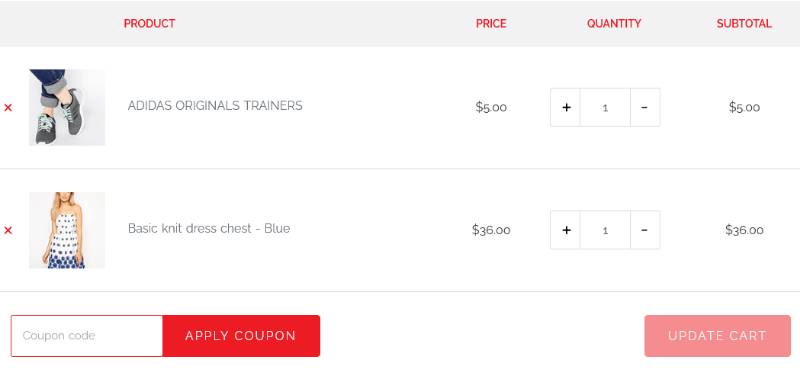This screenshot has width=800, height=377.
Task: Click plus button for knit dress quantity
Action: (x=565, y=230)
